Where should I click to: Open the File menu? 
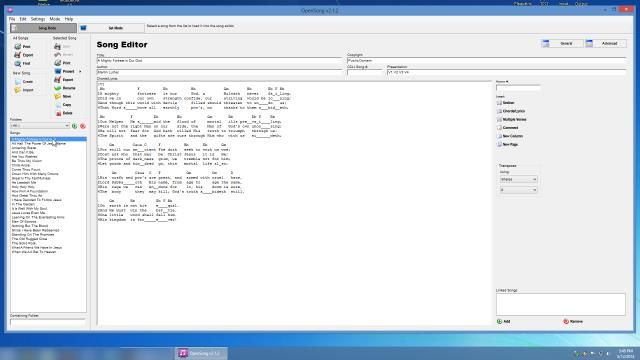coord(12,19)
